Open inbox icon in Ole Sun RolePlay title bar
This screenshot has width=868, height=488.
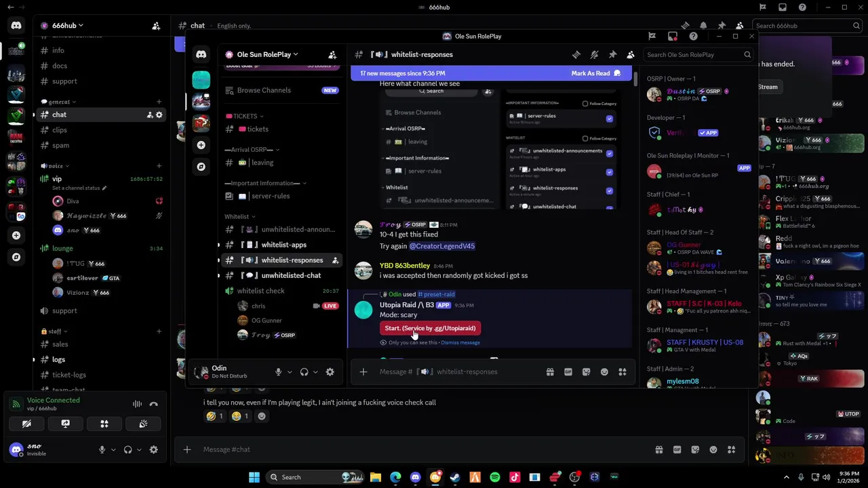673,36
